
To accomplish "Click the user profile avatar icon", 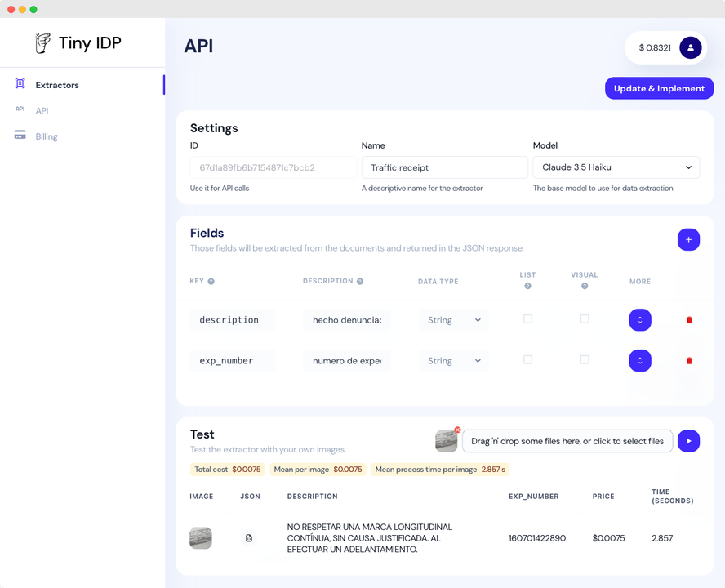I will click(690, 48).
